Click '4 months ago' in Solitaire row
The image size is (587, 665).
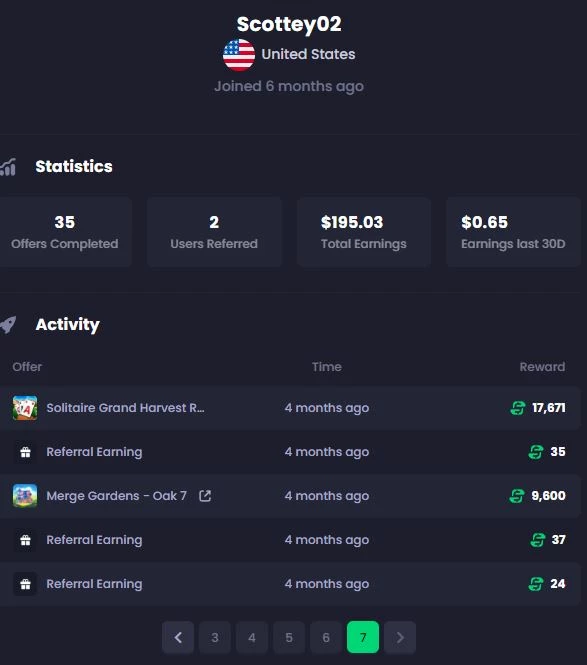[327, 408]
